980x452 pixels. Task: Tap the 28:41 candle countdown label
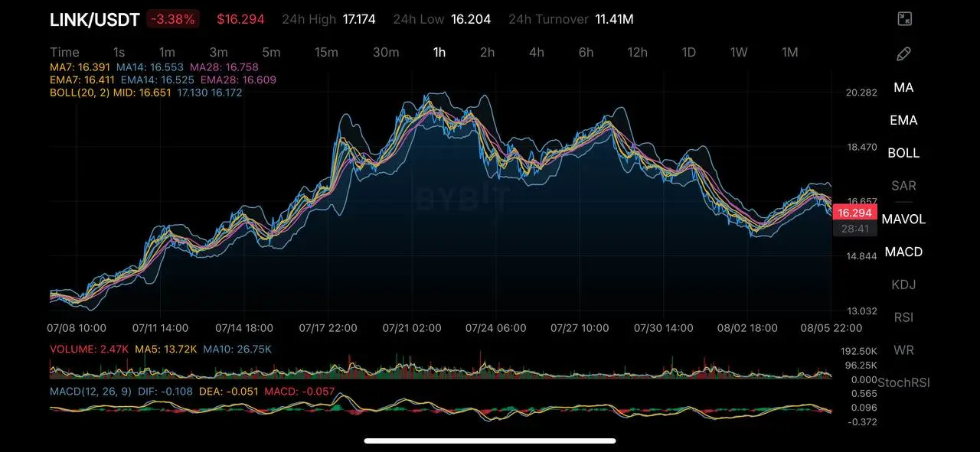(x=854, y=229)
